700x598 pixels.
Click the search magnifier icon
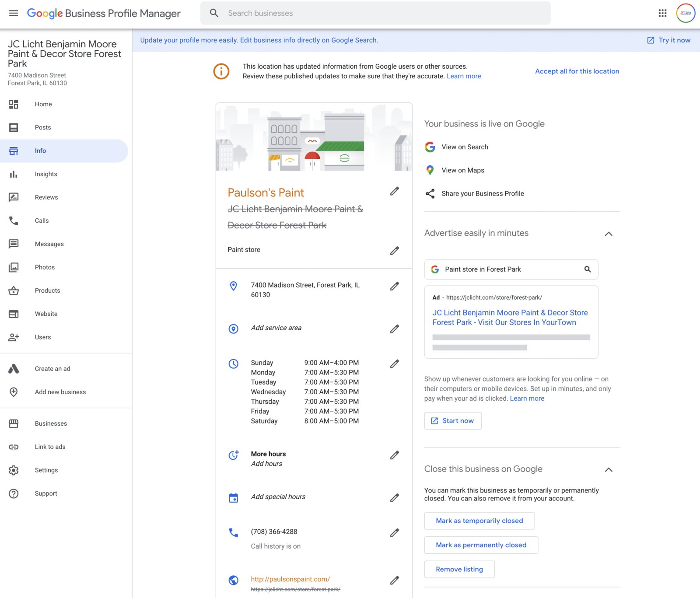click(x=214, y=13)
